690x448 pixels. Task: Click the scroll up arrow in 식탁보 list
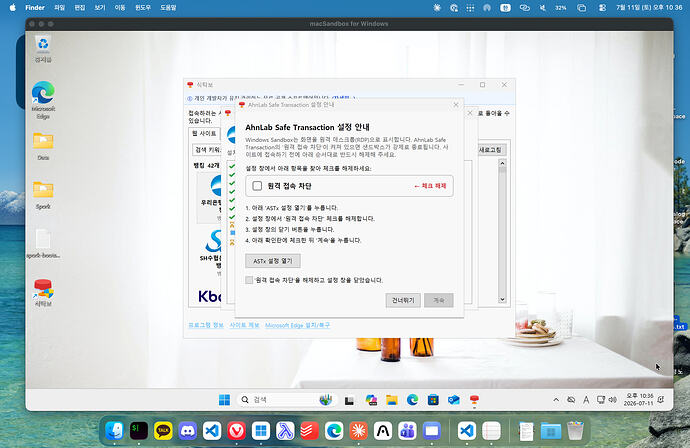(x=502, y=163)
